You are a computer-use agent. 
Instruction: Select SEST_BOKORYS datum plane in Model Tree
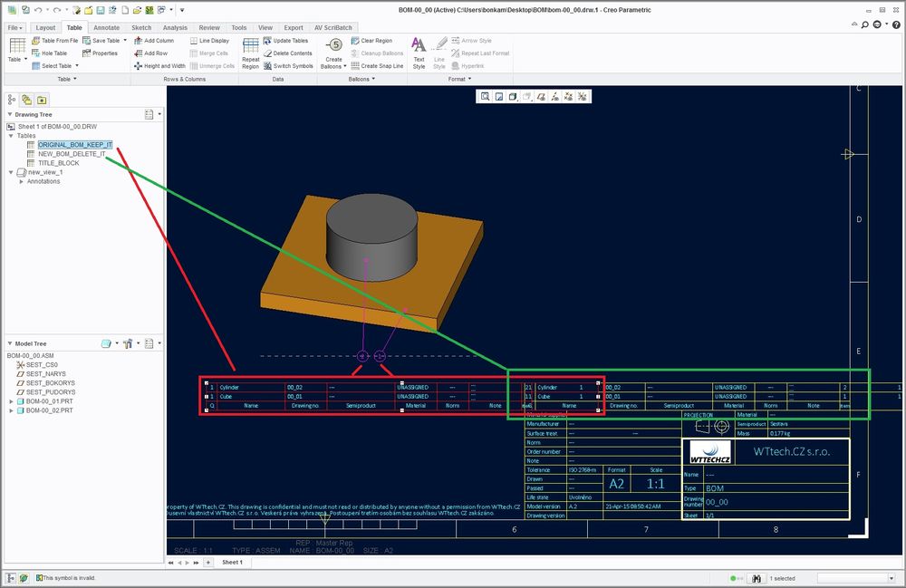tap(50, 383)
